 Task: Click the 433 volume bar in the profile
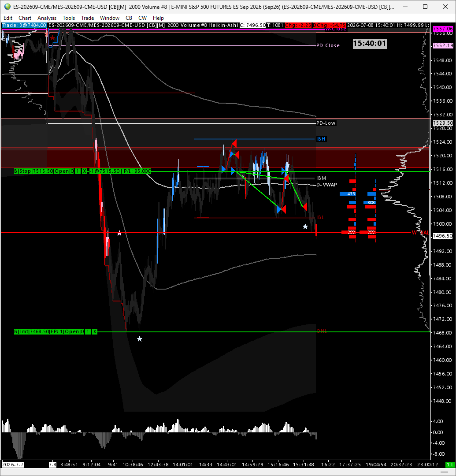(348, 193)
